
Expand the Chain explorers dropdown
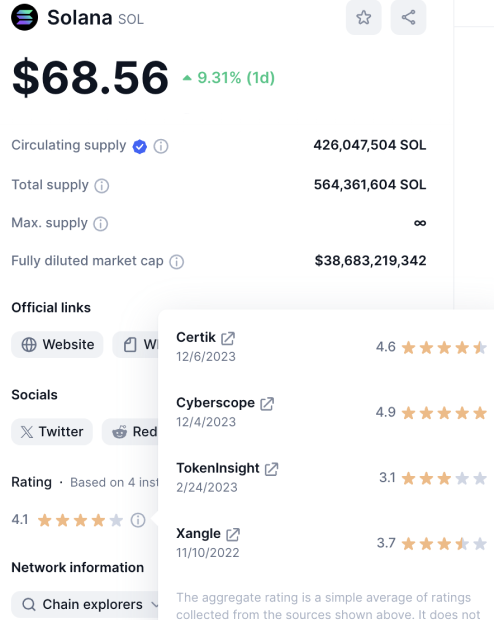[85, 605]
